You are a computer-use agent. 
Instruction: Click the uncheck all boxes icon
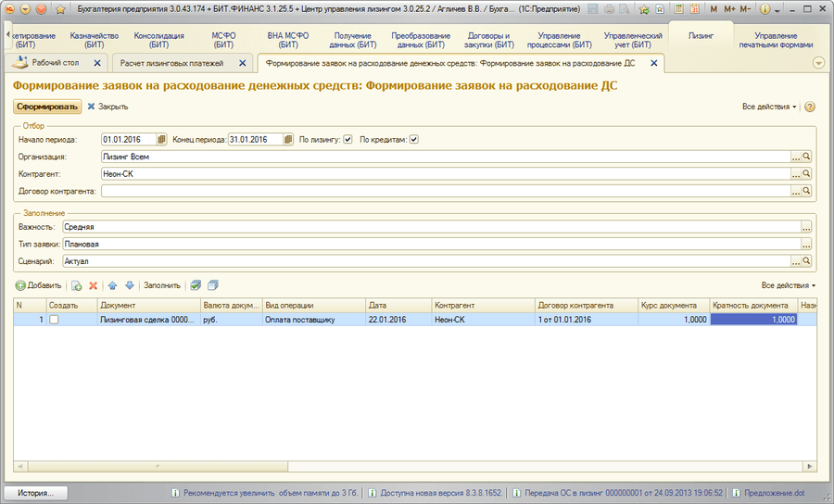click(x=213, y=285)
